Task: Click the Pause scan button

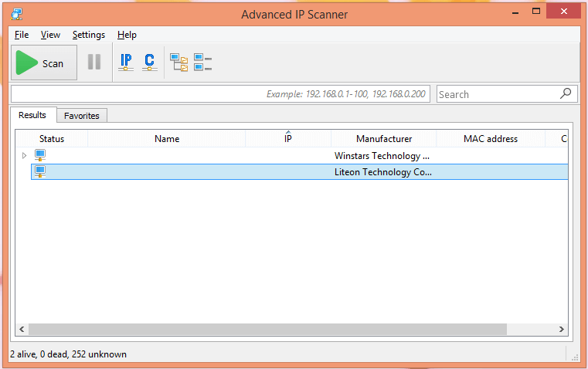Action: click(x=94, y=63)
